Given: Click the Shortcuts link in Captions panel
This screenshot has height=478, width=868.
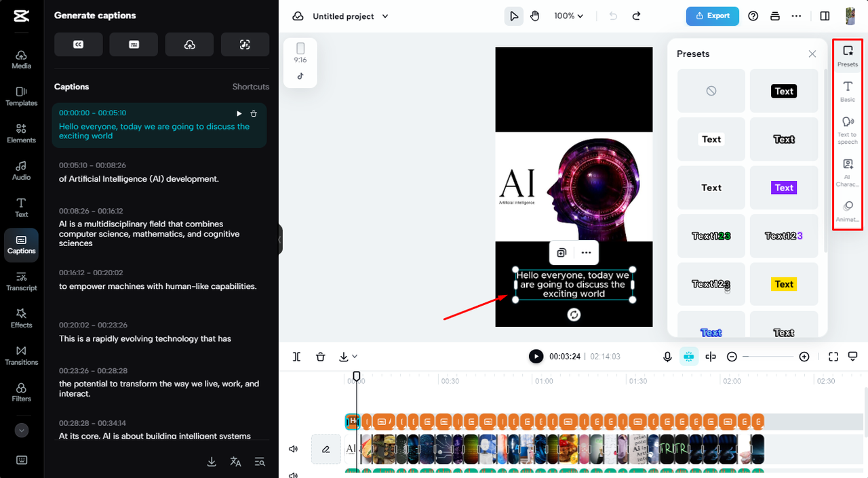Looking at the screenshot, I should click(250, 87).
